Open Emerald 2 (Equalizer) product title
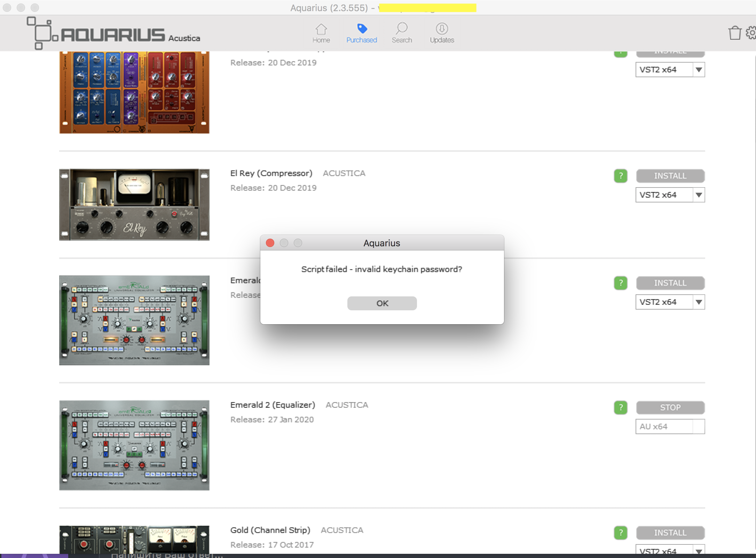 click(273, 405)
